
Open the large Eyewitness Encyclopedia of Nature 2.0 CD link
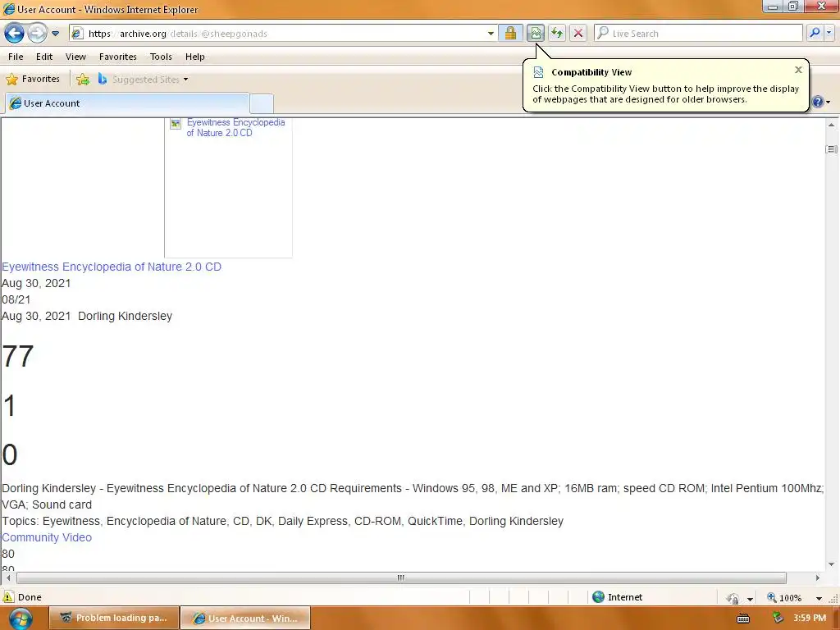point(112,267)
